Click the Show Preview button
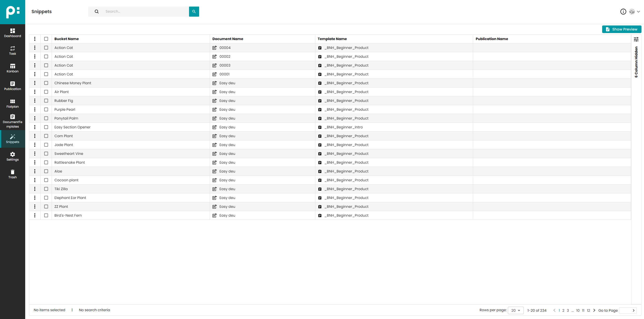The height and width of the screenshot is (319, 644). click(622, 29)
